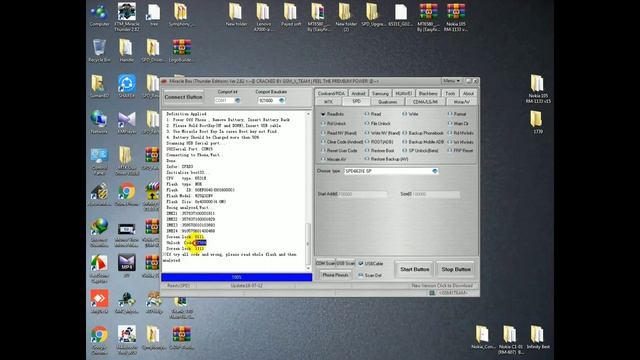This screenshot has height=360, width=640.
Task: Click the Phone Pinouts button
Action: tap(335, 275)
